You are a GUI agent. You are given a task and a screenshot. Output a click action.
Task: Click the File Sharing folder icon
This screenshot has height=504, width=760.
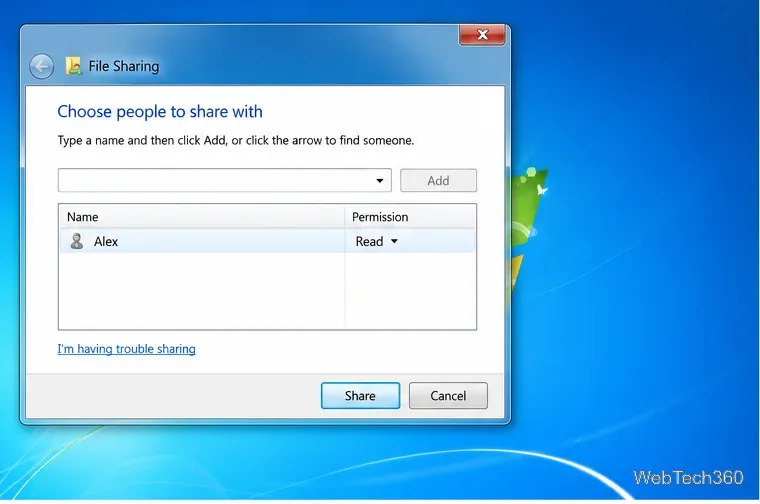(x=74, y=66)
